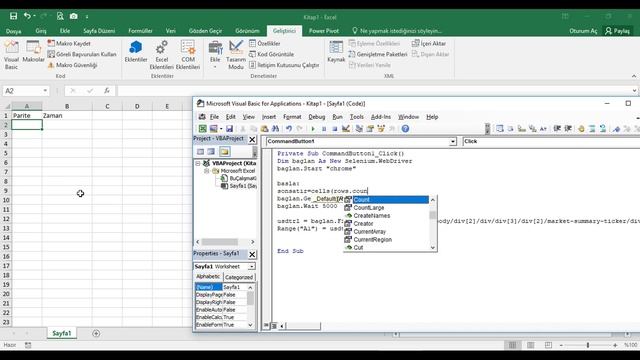Click İçeri Aktar import button

429,43
